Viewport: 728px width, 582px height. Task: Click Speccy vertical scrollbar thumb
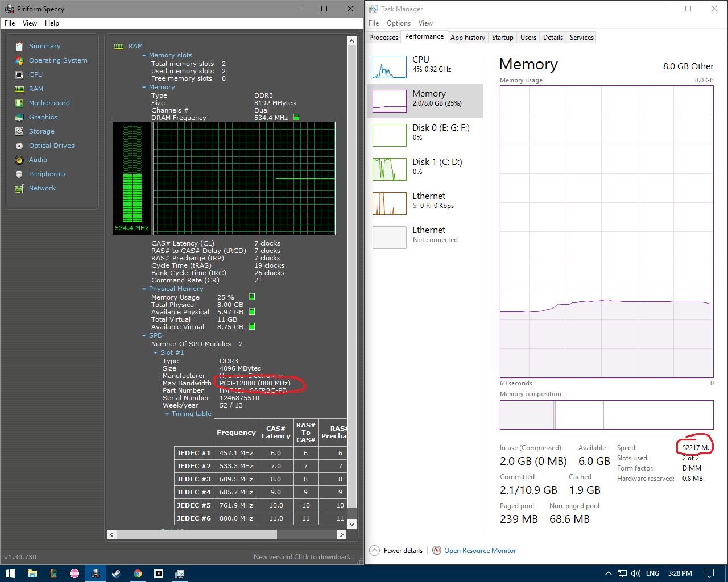coord(351,278)
